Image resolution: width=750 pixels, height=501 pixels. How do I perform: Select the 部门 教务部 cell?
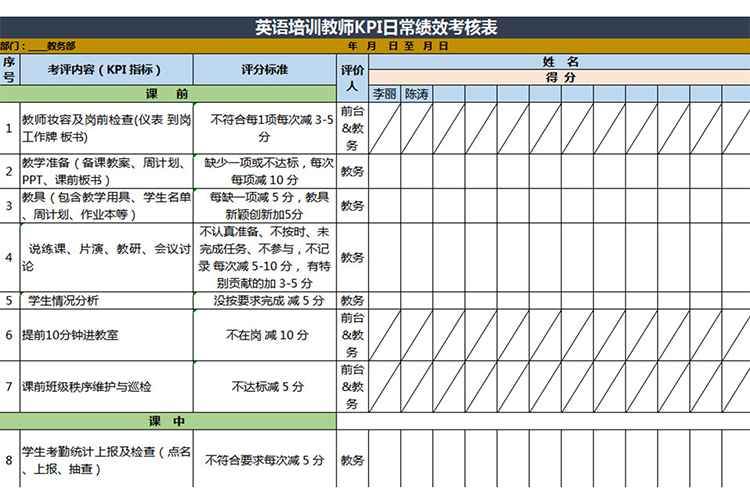[40, 46]
